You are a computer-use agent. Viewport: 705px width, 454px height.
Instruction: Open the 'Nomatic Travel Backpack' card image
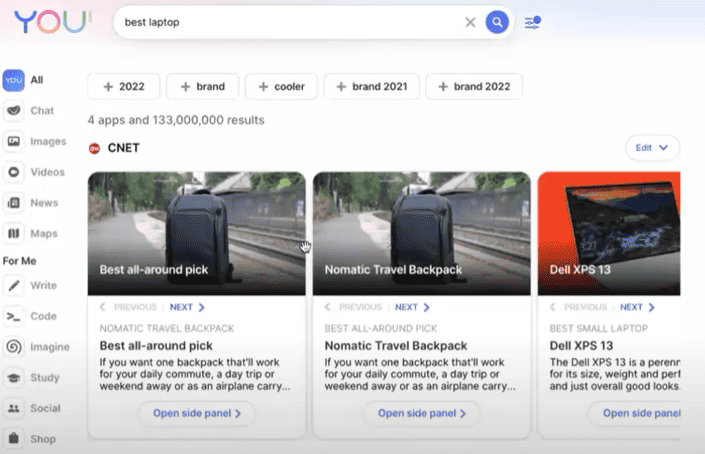[x=422, y=233]
